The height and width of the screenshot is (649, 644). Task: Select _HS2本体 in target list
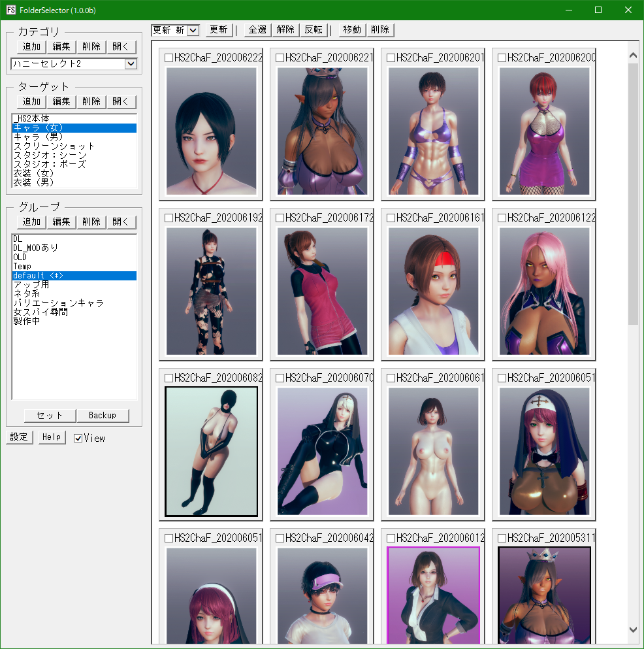click(74, 119)
